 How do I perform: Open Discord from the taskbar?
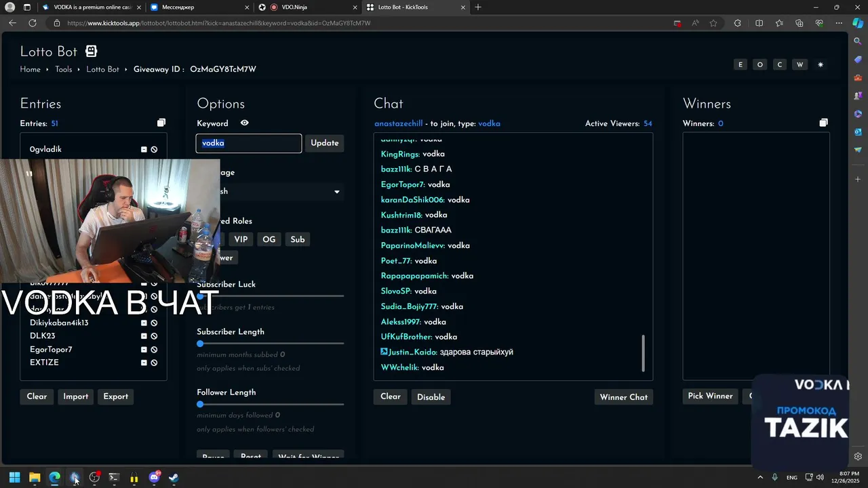(x=155, y=477)
